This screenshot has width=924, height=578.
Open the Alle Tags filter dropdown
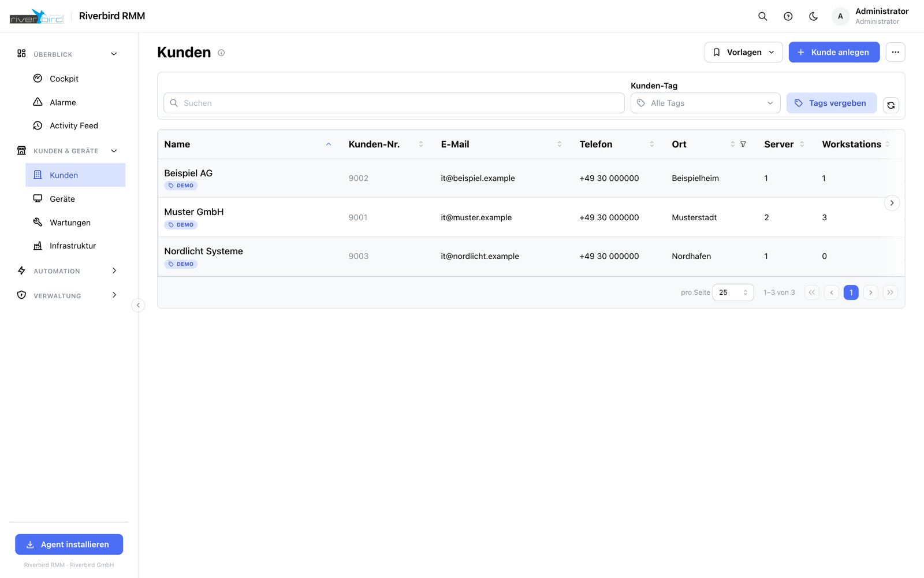click(705, 103)
